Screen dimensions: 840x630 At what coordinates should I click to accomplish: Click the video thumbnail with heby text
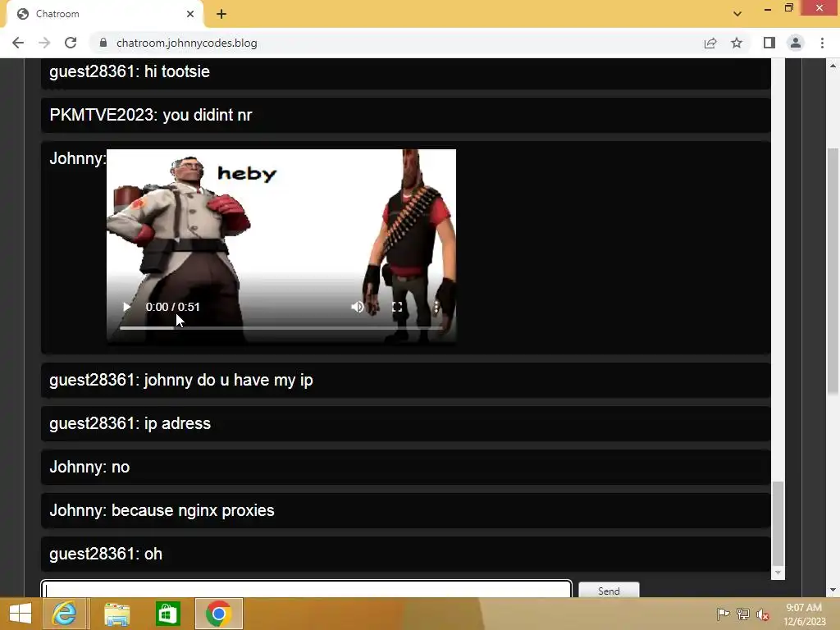point(281,245)
